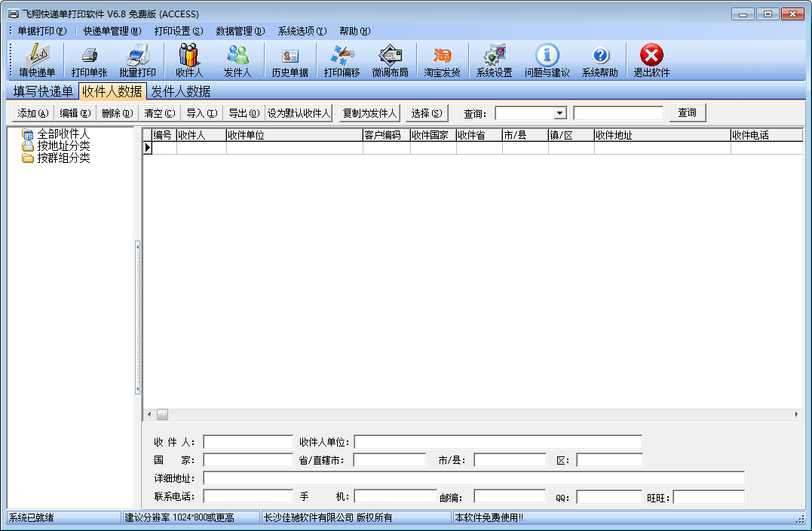Open 打印单张 single print tool
The image size is (812, 531).
coord(89,60)
